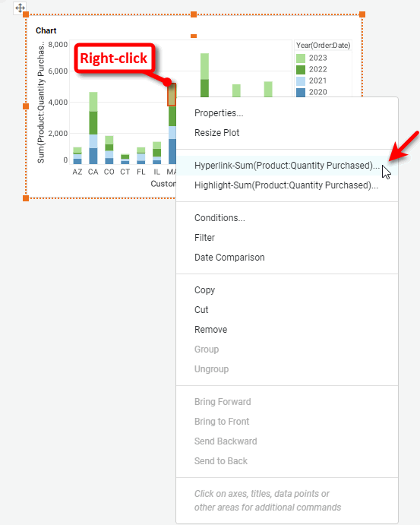Screen dimensions: 420x525
Task: Click the 2023 legend color swatch
Action: (x=301, y=59)
